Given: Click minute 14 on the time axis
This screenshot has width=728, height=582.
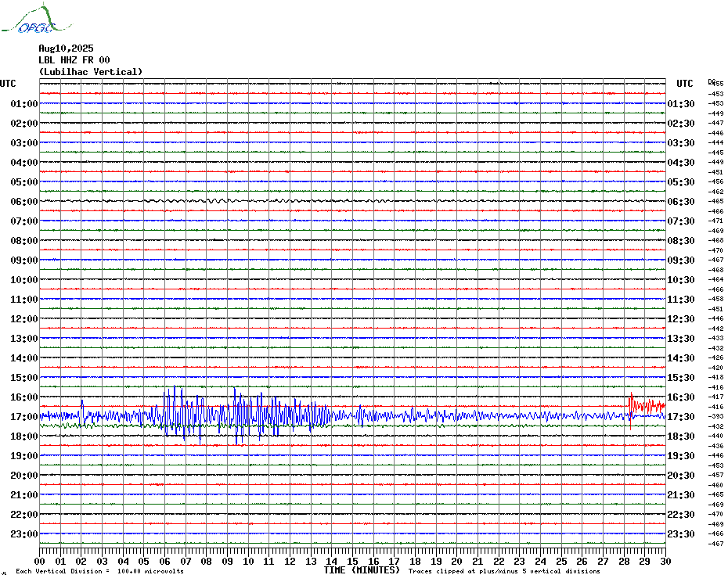Looking at the screenshot, I should point(331,561).
